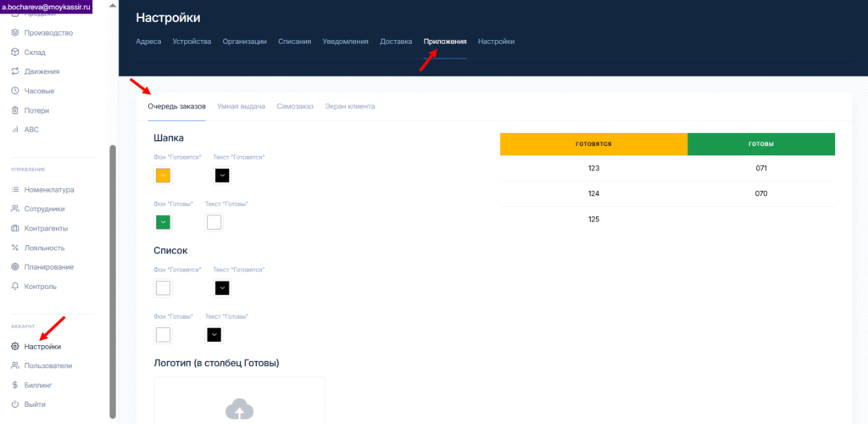Go to Сотрудники in the sidebar
Screen dimensions: 868x424
click(44, 209)
